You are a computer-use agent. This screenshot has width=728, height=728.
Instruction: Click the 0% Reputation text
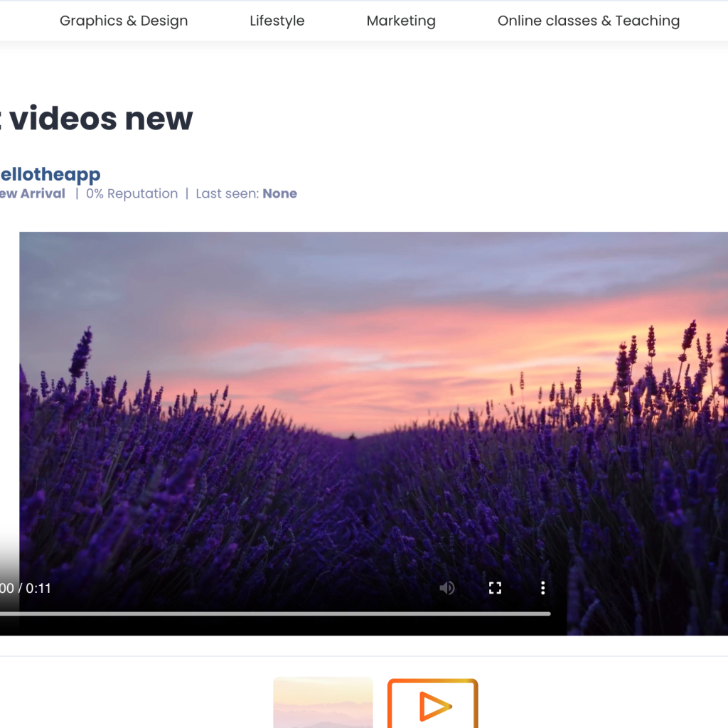(x=132, y=193)
